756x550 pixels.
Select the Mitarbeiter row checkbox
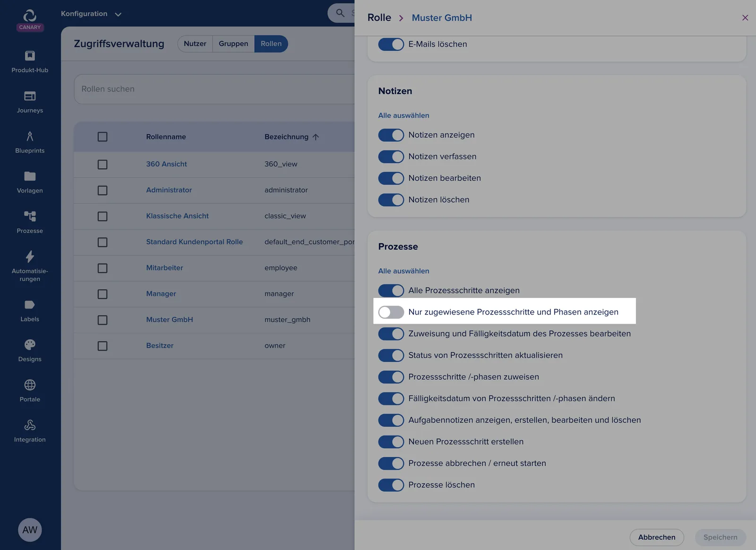pos(103,268)
